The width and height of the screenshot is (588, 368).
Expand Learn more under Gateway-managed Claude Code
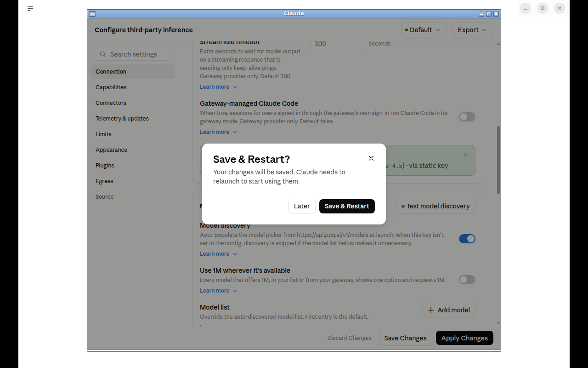coord(219,132)
